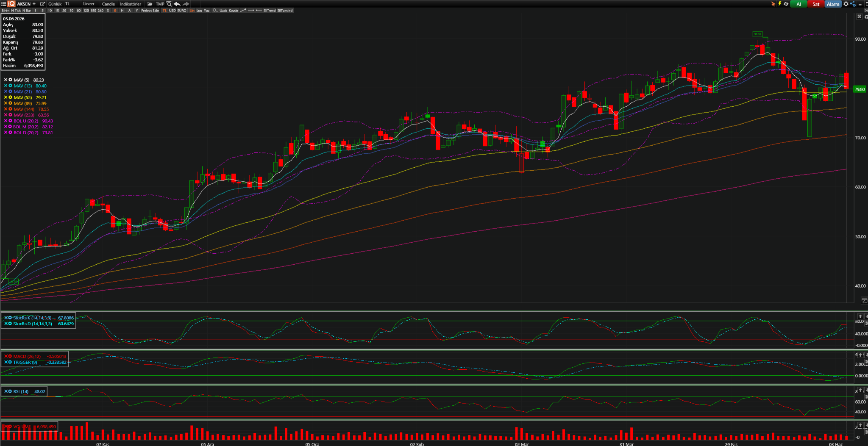The image size is (868, 446).
Task: Remove MAV (5) with its X icon
Action: click(x=6, y=80)
